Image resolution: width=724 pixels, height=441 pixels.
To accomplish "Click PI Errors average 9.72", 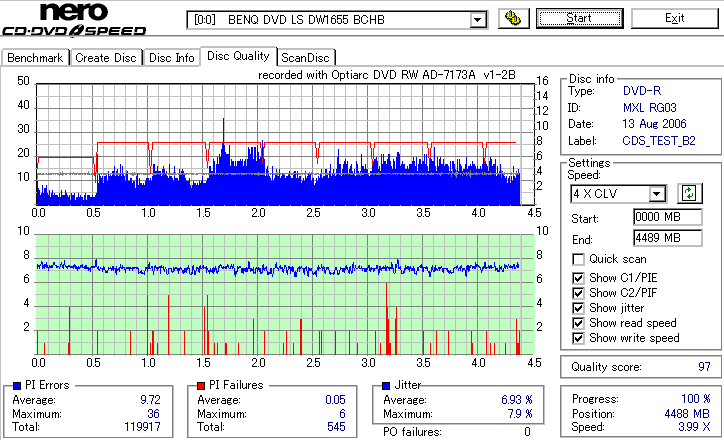I will pos(150,400).
